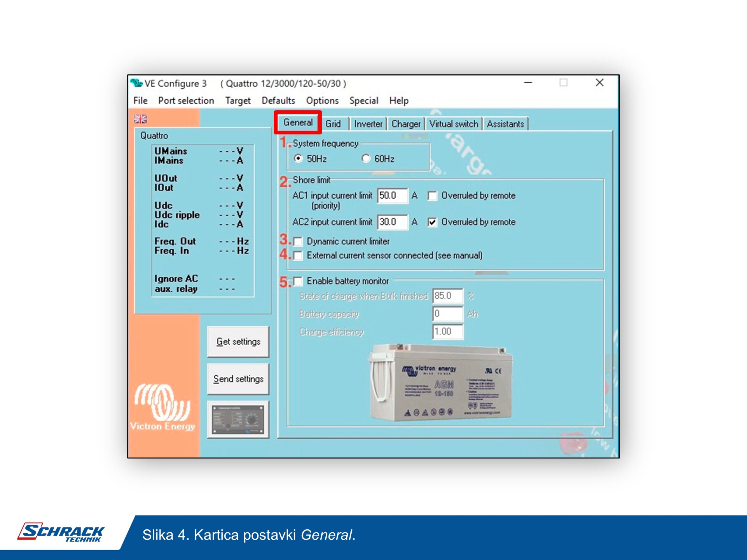Viewport: 747px width, 560px height.
Task: Uncheck AC2 Overruled by remote checkbox
Action: 432,222
